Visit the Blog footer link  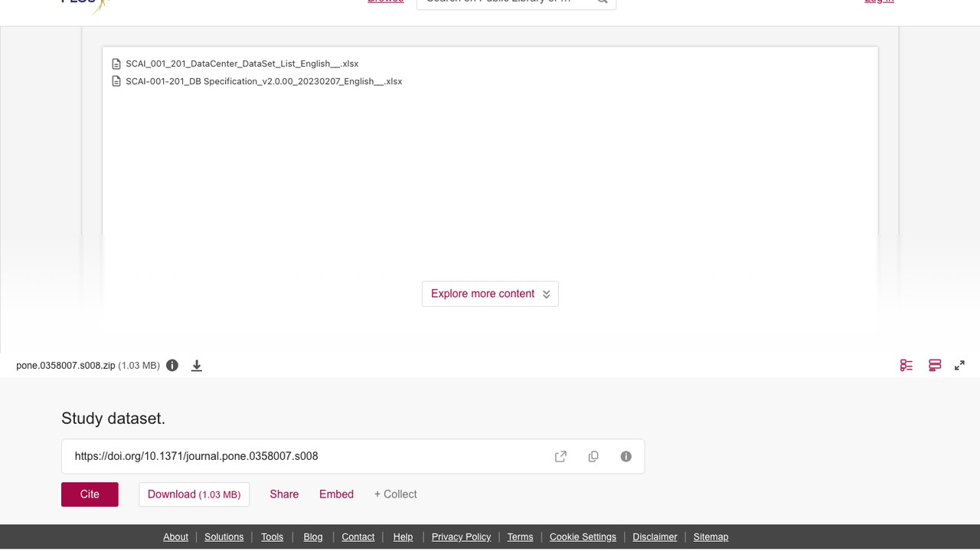pyautogui.click(x=313, y=537)
